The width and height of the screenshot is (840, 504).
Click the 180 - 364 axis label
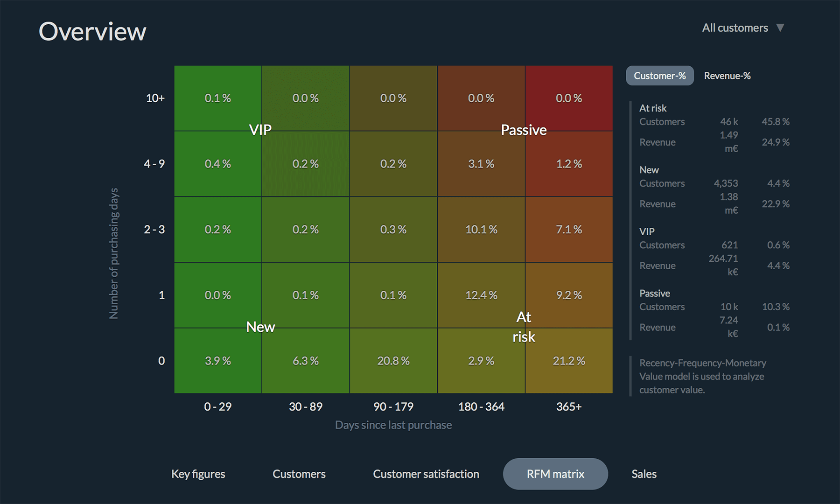pos(481,406)
